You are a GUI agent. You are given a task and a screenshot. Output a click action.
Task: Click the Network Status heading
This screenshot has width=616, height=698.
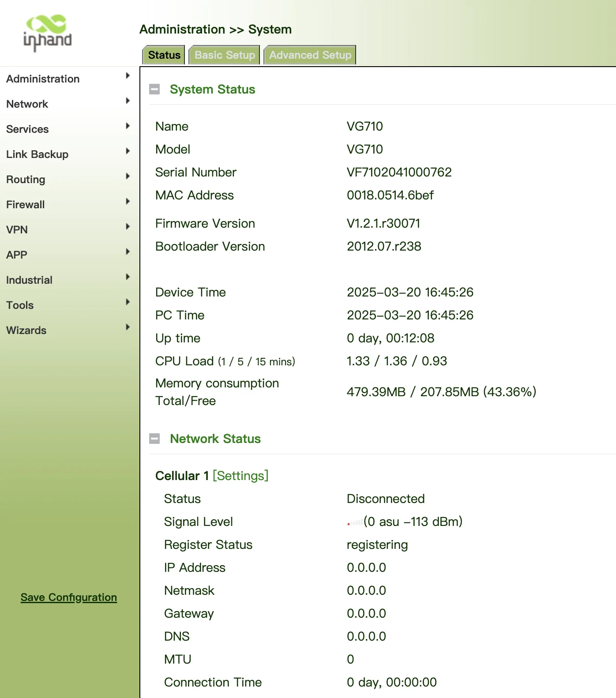click(215, 439)
